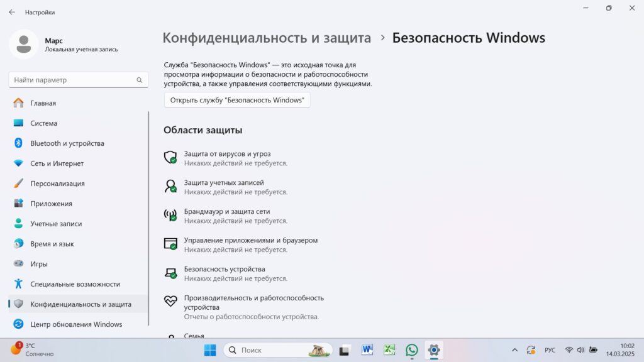Click Открыть службу "Безопасность Windows" button
The width and height of the screenshot is (644, 362).
coord(237,100)
